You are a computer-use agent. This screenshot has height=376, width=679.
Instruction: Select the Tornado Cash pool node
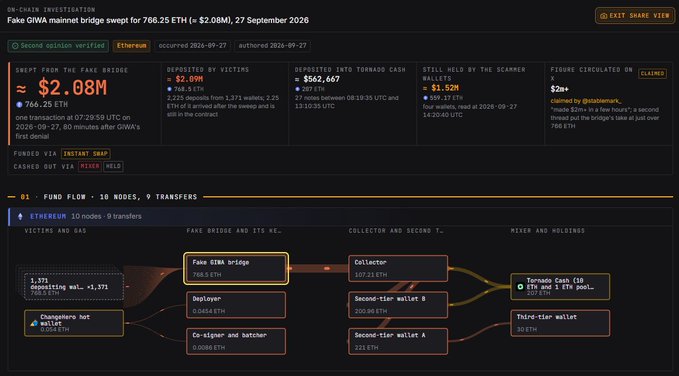click(x=560, y=287)
